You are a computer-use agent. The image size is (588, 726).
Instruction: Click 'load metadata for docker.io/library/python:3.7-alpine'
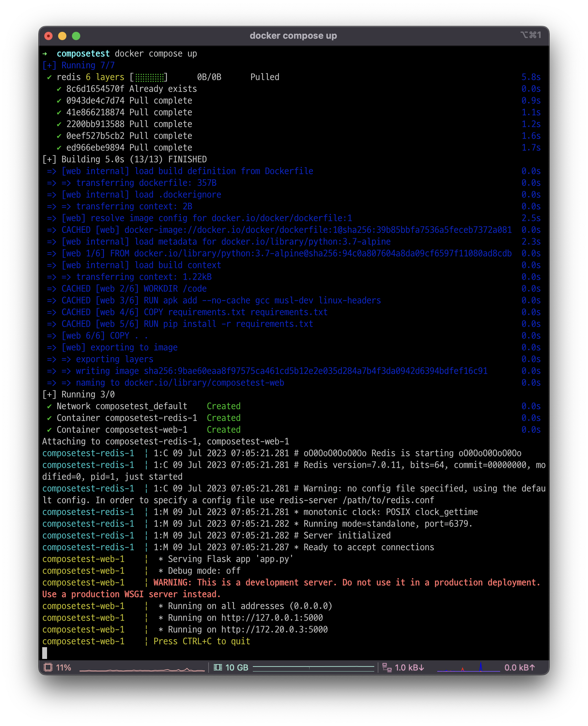click(x=219, y=242)
